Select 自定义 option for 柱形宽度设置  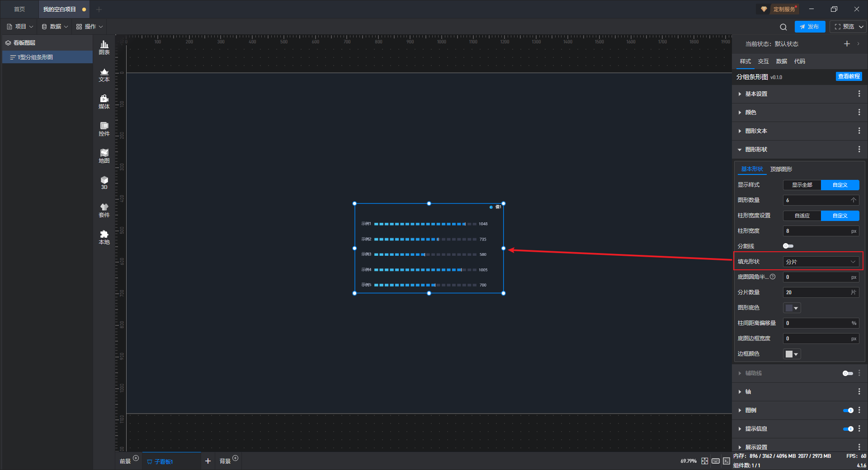pyautogui.click(x=840, y=216)
